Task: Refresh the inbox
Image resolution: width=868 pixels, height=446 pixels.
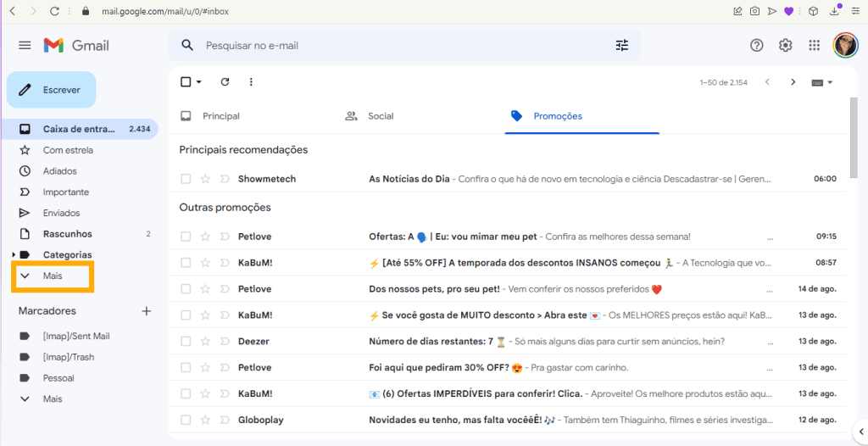Action: (x=225, y=82)
